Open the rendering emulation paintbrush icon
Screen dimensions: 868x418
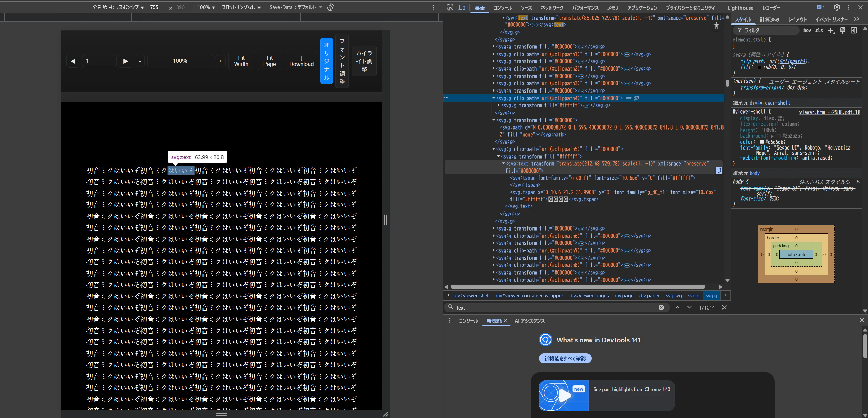842,31
